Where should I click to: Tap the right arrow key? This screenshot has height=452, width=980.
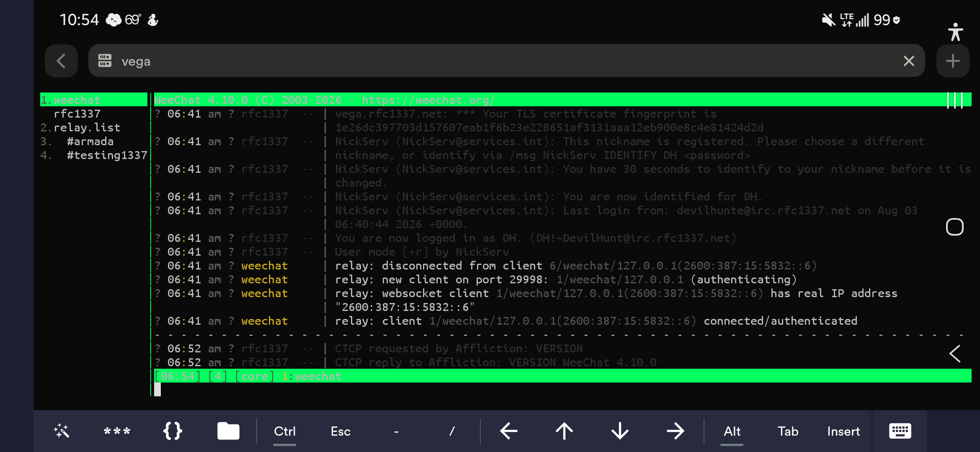(x=676, y=431)
